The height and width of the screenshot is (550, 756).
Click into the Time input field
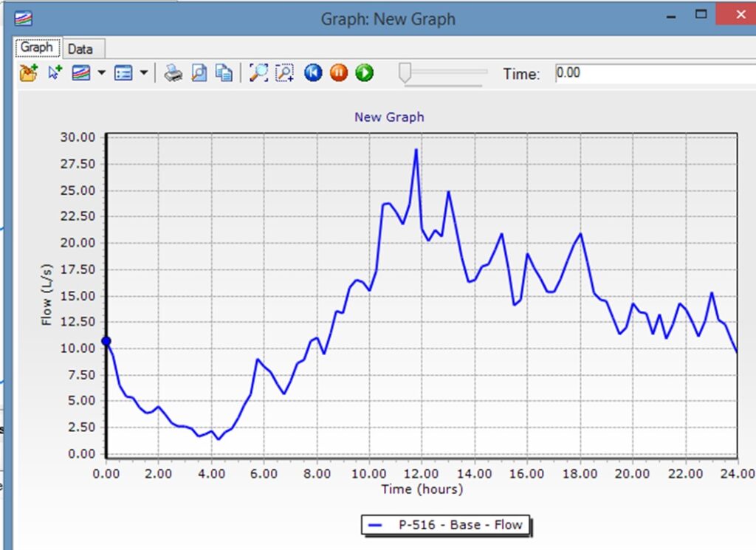coord(653,73)
